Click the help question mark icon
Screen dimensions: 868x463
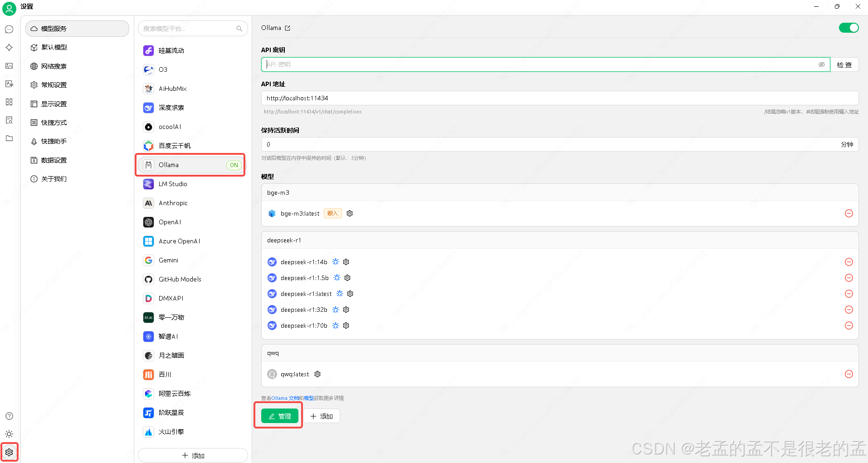9,416
